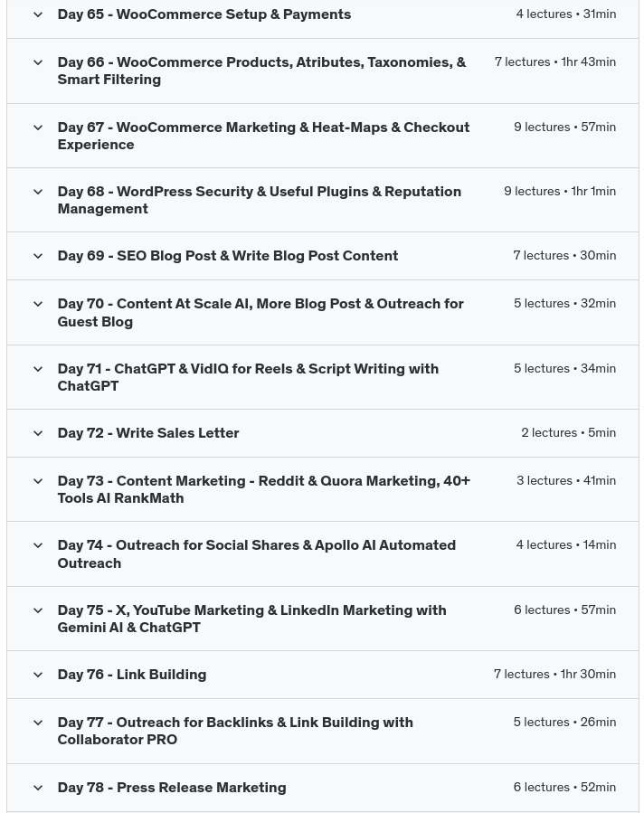Open chevron for Day 73 Content Marketing

pyautogui.click(x=38, y=481)
